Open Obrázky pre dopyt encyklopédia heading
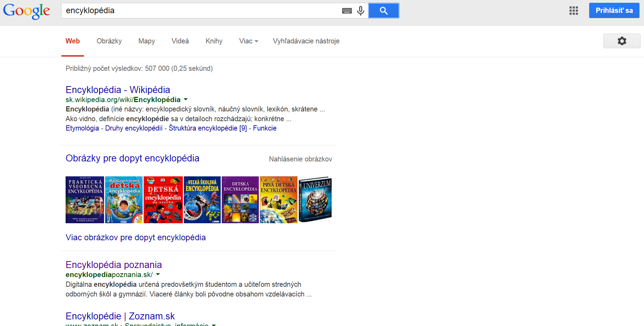The width and height of the screenshot is (644, 326). [x=132, y=158]
